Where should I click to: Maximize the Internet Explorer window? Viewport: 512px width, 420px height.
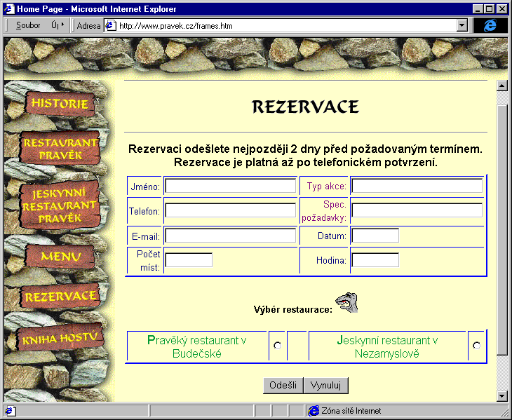point(490,9)
